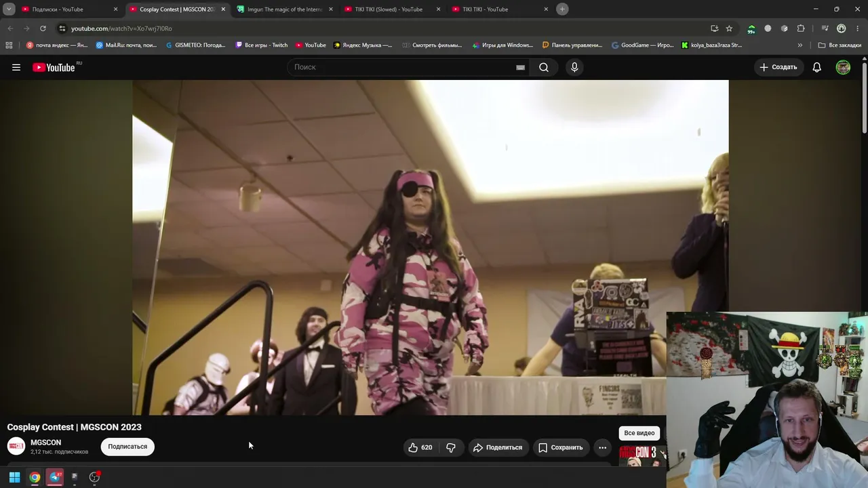Select the Все видео chip
This screenshot has height=488, width=868.
(639, 433)
